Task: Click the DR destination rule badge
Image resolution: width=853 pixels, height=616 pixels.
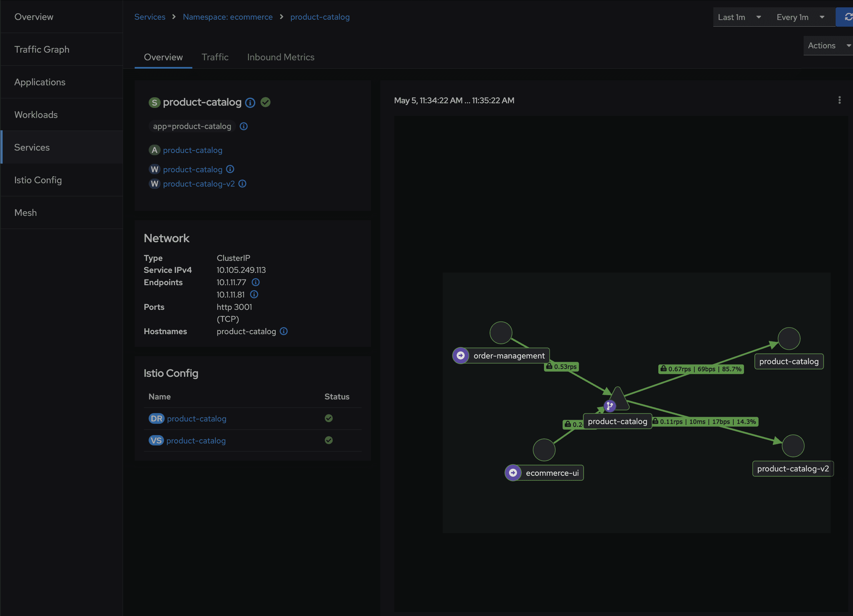Action: (156, 418)
